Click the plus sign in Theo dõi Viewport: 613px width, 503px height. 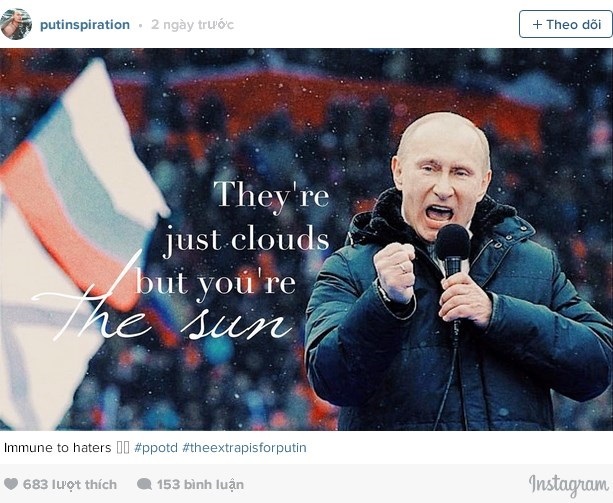538,25
